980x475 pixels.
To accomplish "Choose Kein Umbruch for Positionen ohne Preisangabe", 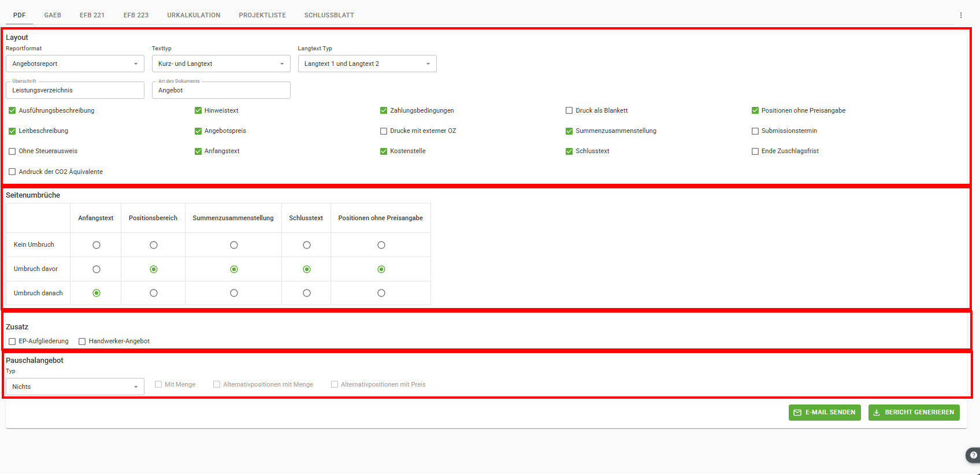I will point(381,245).
